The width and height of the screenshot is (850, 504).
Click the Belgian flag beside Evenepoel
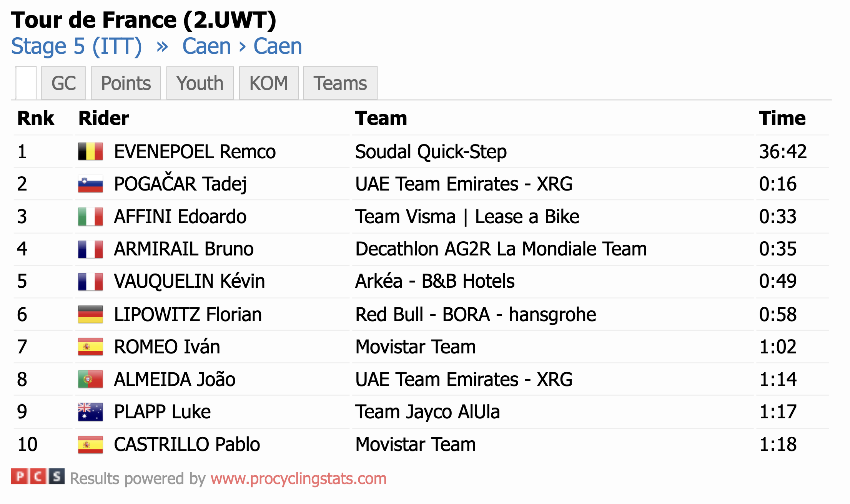[x=90, y=151]
